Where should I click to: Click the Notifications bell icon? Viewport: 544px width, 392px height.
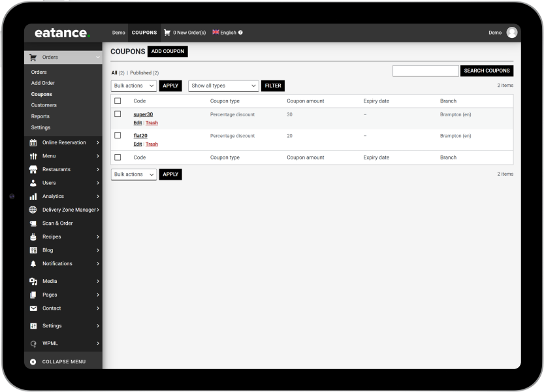tap(33, 264)
